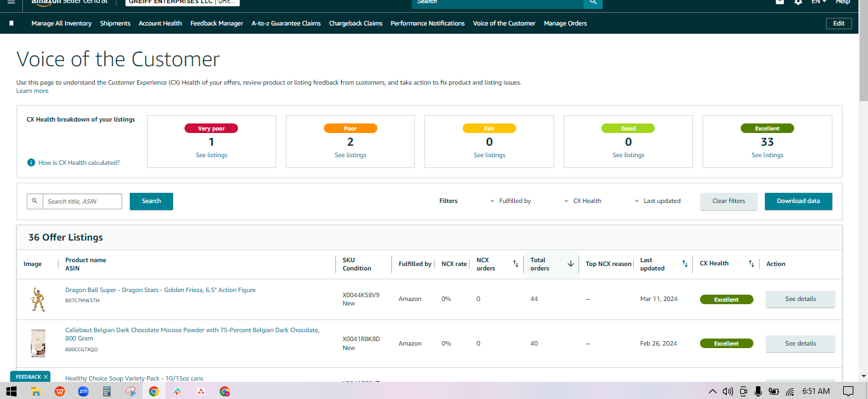Click the Callebaut mousse powder thumbnail
Viewport: 868px width, 399px height.
39,344
